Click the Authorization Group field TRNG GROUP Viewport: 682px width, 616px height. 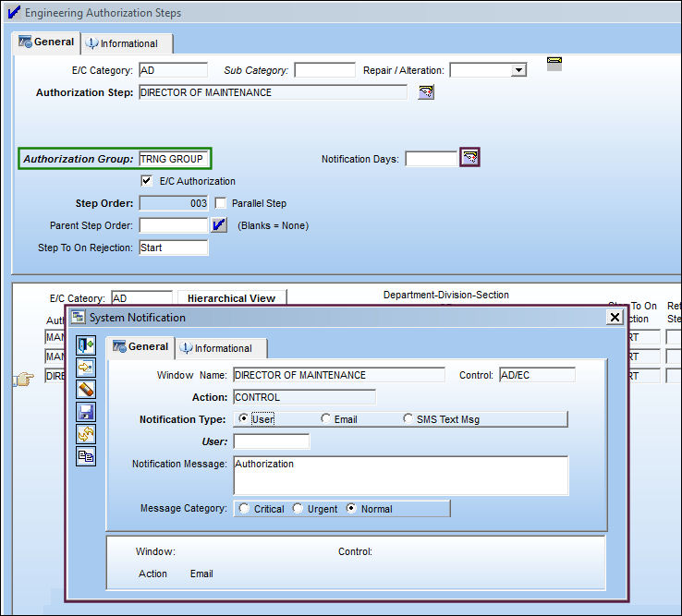(173, 159)
